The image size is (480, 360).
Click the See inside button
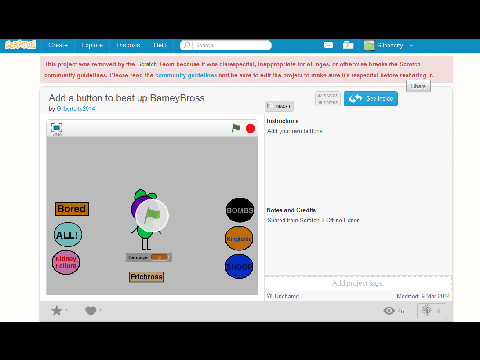(371, 99)
